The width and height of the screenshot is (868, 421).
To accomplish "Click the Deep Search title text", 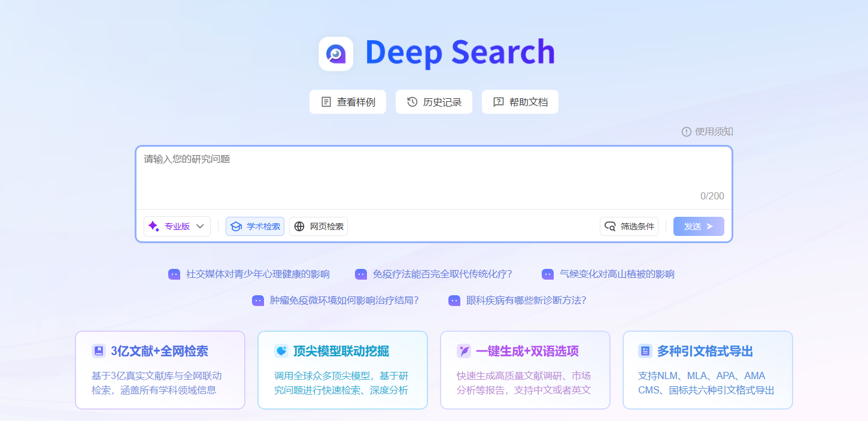I will pos(460,52).
